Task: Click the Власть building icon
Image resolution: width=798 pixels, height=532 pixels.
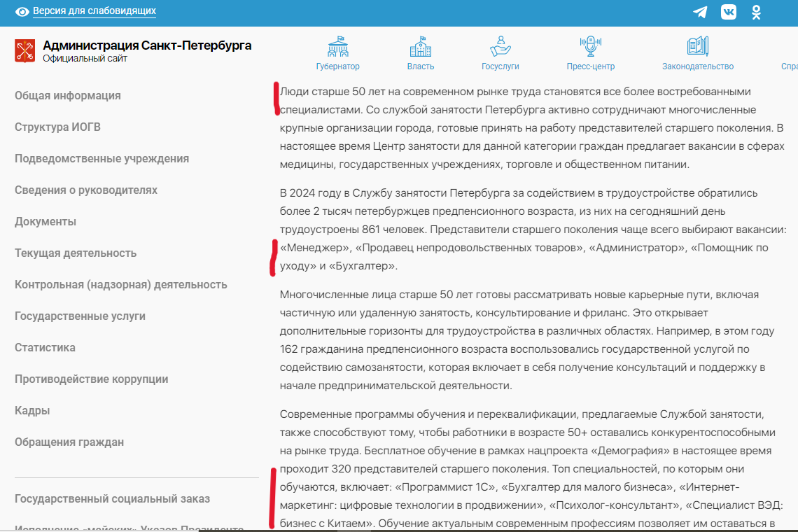Action: (420, 46)
